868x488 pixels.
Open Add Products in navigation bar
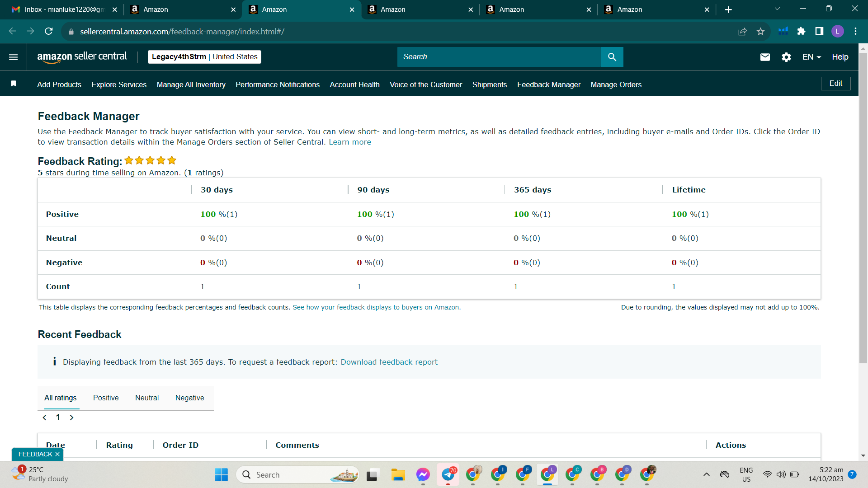coord(59,84)
